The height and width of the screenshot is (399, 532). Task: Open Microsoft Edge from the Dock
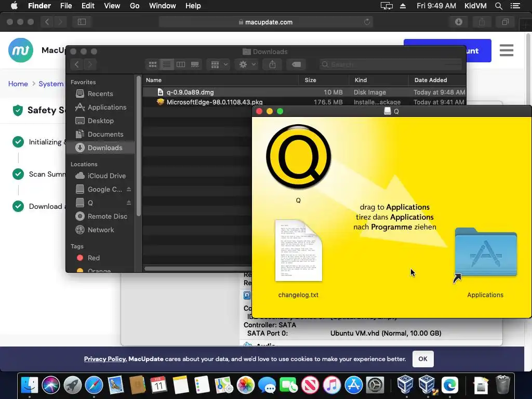tap(450, 385)
